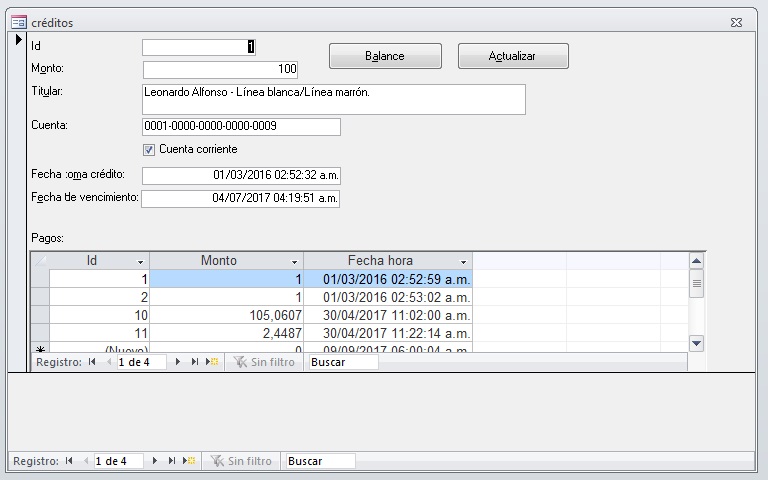Click the Cuenta number field
The width and height of the screenshot is (768, 480).
pos(241,127)
